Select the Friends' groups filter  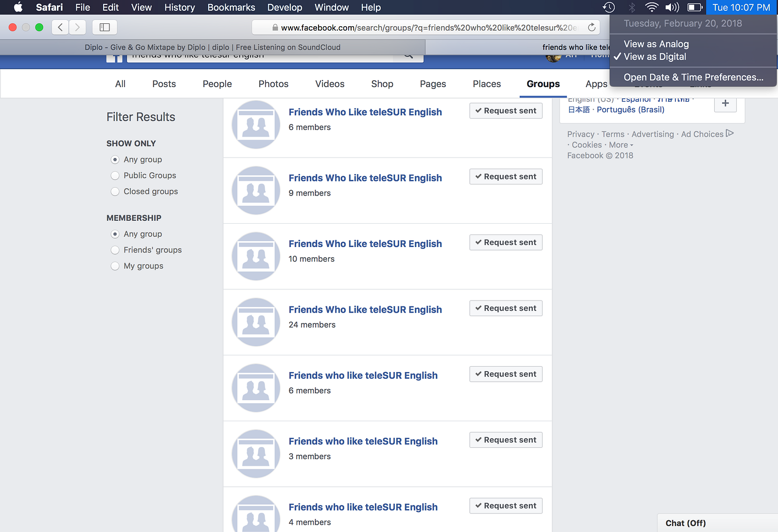pyautogui.click(x=115, y=250)
